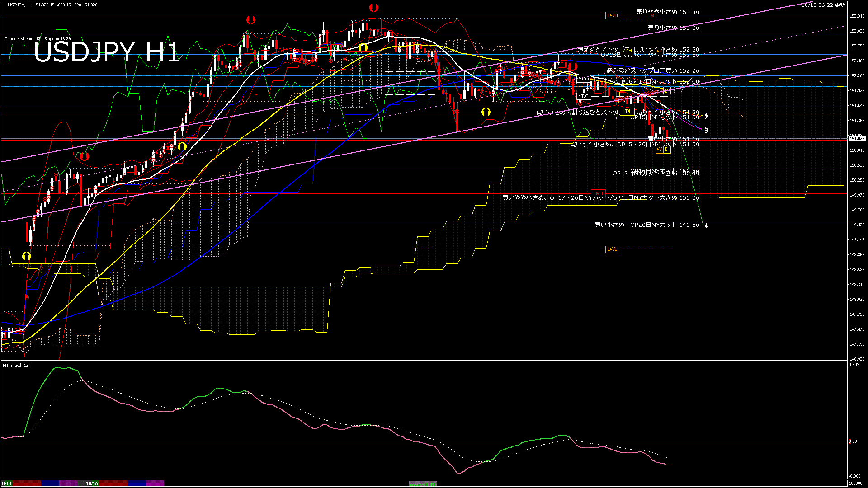This screenshot has height=488, width=868.
Task: Select the YDH yesterday-high label
Action: (627, 51)
